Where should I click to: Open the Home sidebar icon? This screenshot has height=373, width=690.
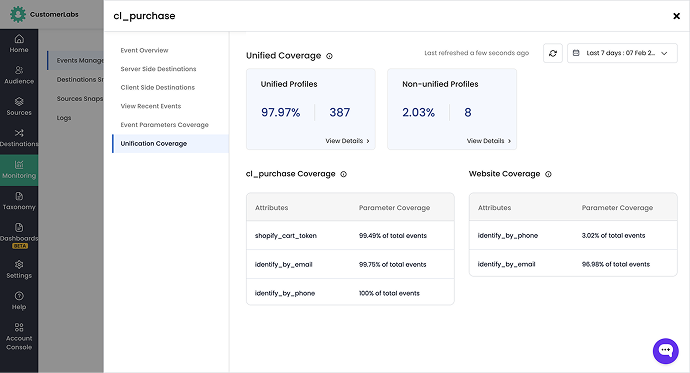click(x=19, y=44)
